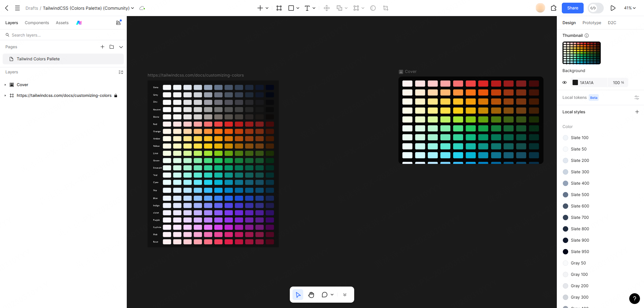Click the Search layers input field
This screenshot has width=644, height=308.
pos(63,35)
